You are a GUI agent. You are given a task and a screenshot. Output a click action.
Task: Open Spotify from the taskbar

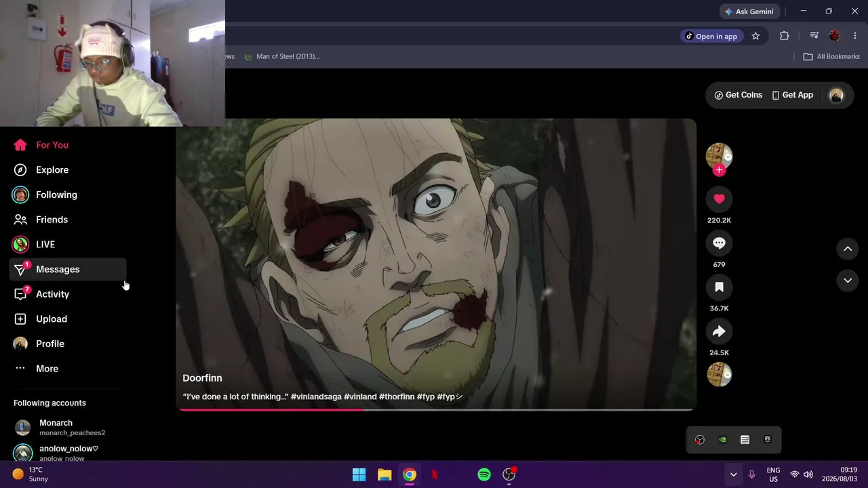click(484, 475)
